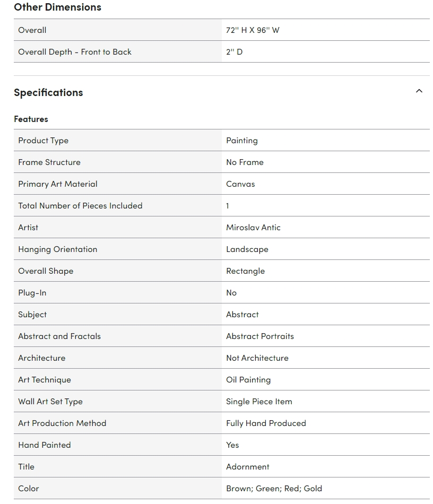
Task: Click the Oil Painting value
Action: [248, 380]
